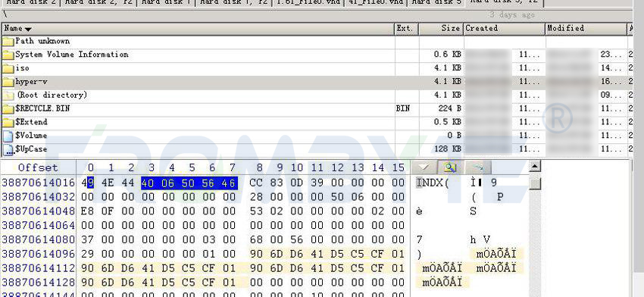Screen dimensions: 644x297
Task: Click the $UpCase file icon
Action: [x=8, y=149]
